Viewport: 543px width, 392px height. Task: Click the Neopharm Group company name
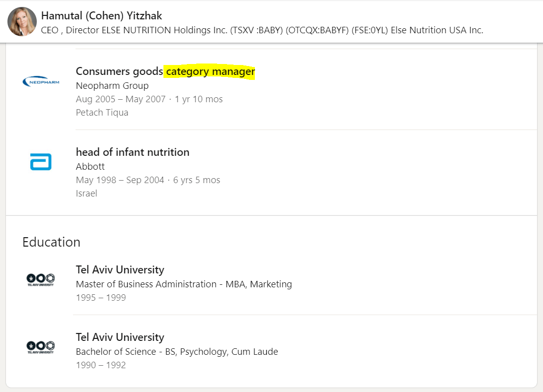[112, 86]
